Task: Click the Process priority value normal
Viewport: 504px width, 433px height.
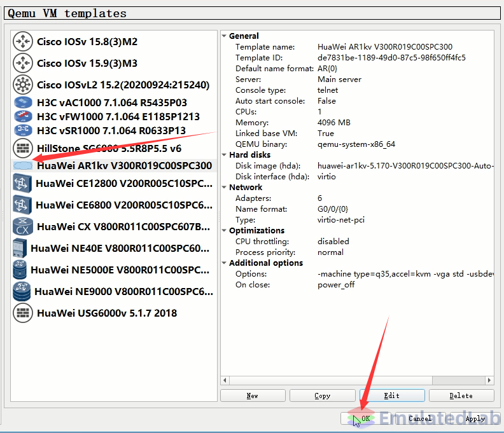Action: pos(330,252)
